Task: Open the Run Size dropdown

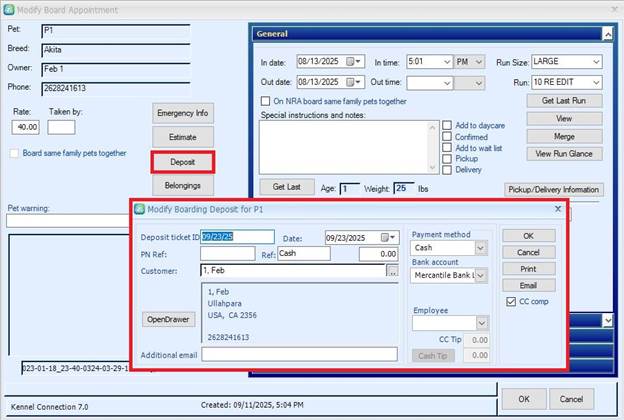Action: click(x=596, y=62)
